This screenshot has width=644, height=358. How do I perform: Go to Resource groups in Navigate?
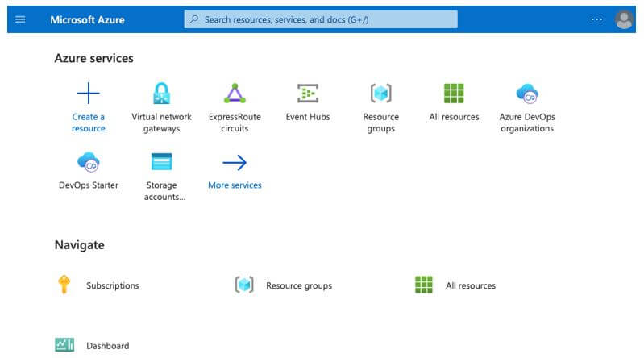(x=299, y=285)
